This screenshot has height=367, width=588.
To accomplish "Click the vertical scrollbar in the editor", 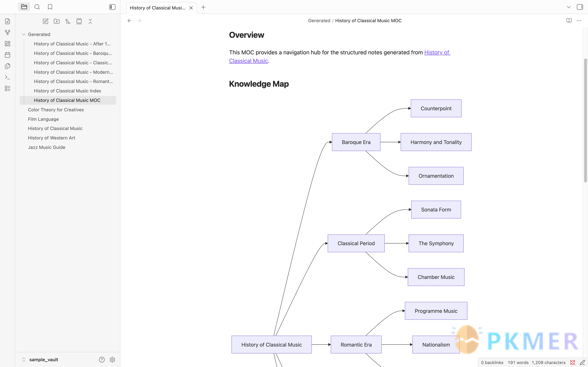I will pos(585,120).
